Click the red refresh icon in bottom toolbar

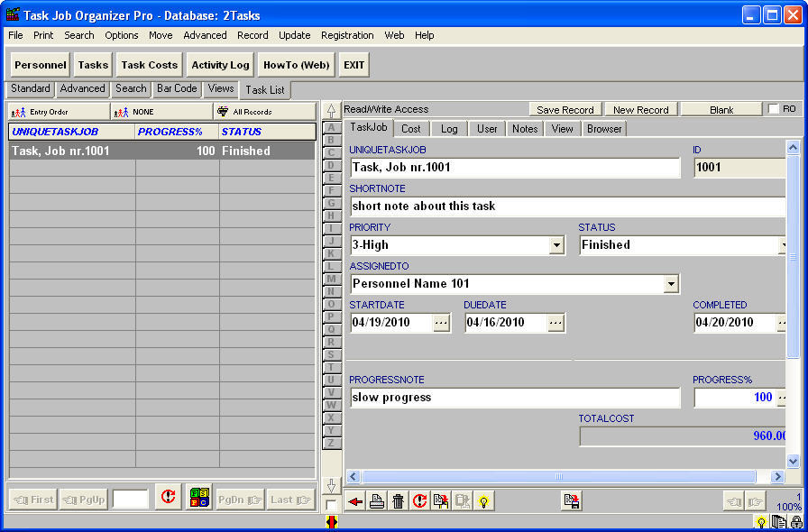click(x=419, y=500)
